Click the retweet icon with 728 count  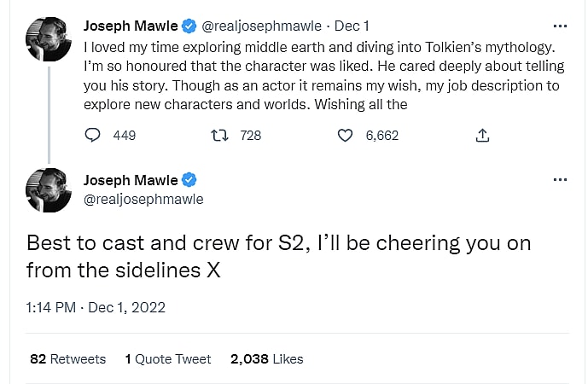(219, 135)
